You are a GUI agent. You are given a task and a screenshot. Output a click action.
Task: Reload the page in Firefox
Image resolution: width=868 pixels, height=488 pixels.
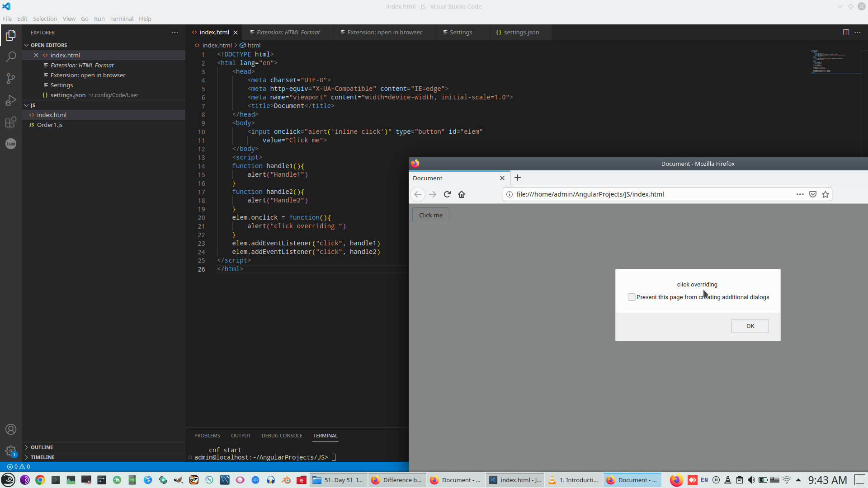447,194
